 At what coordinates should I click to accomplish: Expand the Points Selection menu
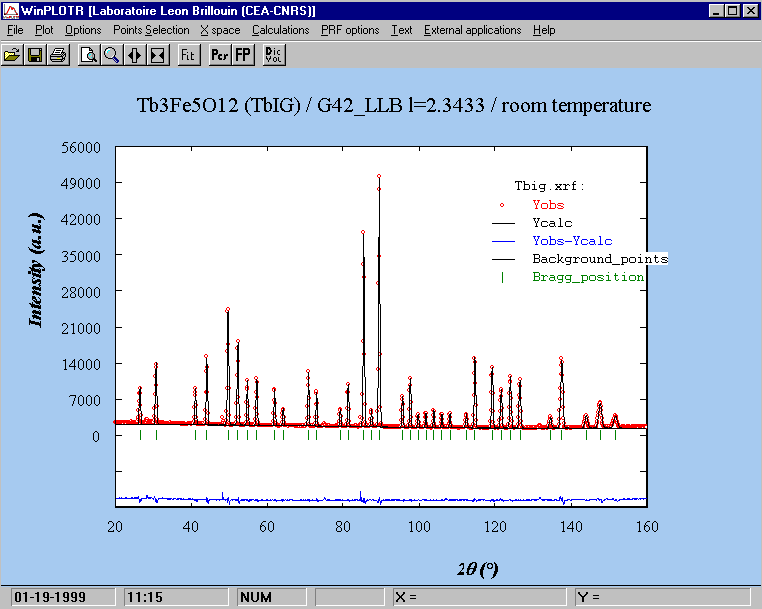(151, 30)
